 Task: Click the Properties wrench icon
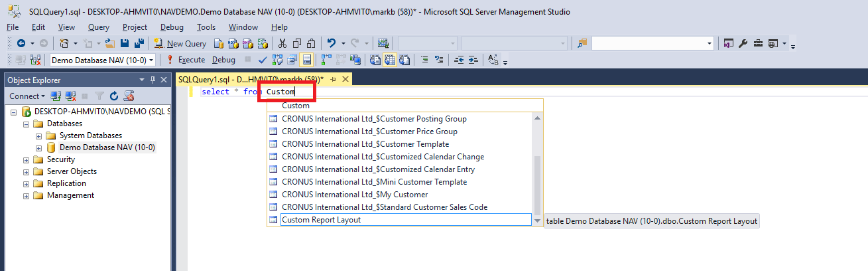(743, 43)
